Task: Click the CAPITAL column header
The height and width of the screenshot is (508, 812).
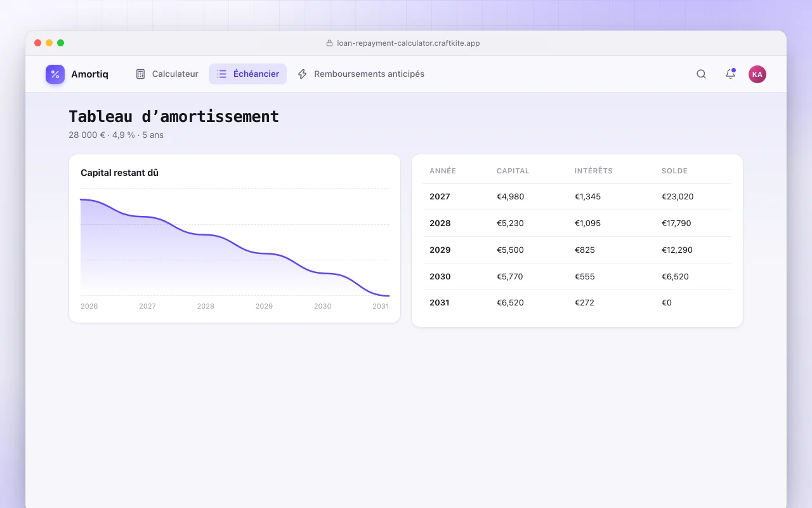Action: pyautogui.click(x=513, y=171)
